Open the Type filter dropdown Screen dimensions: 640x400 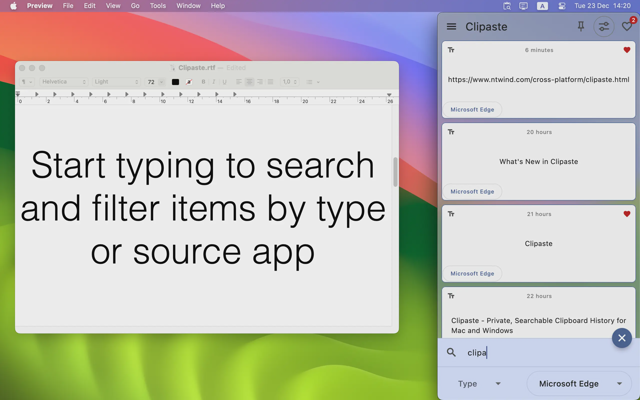[x=479, y=384]
